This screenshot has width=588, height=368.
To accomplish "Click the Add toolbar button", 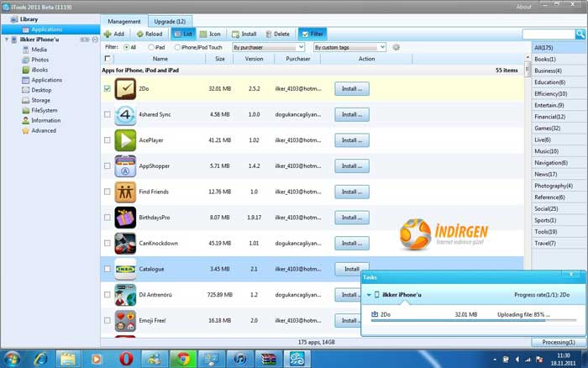I will tap(113, 34).
